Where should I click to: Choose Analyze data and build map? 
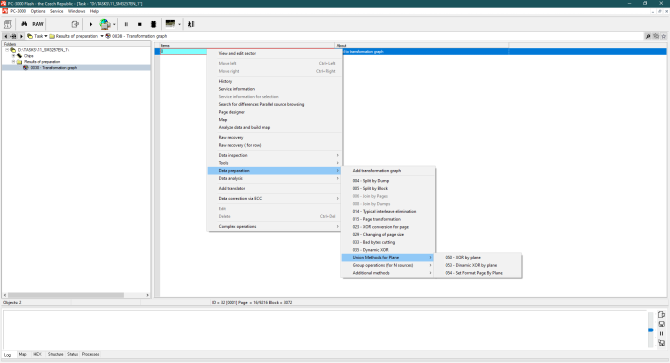274,127
